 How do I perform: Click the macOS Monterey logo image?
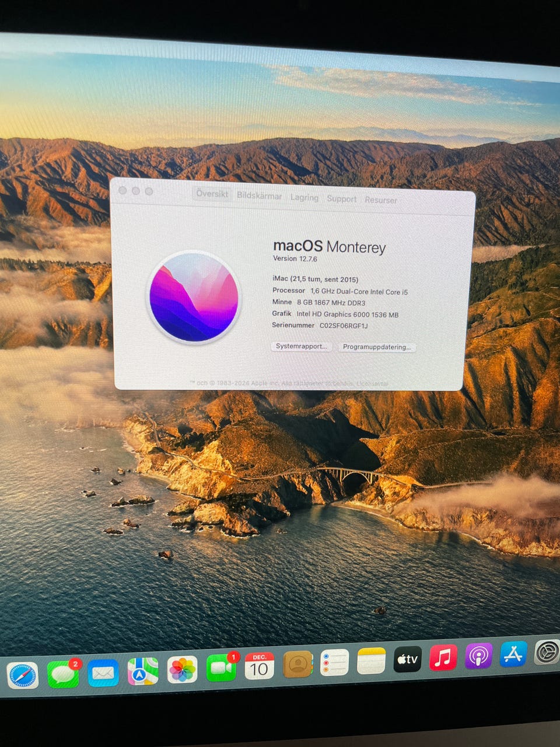pyautogui.click(x=194, y=297)
